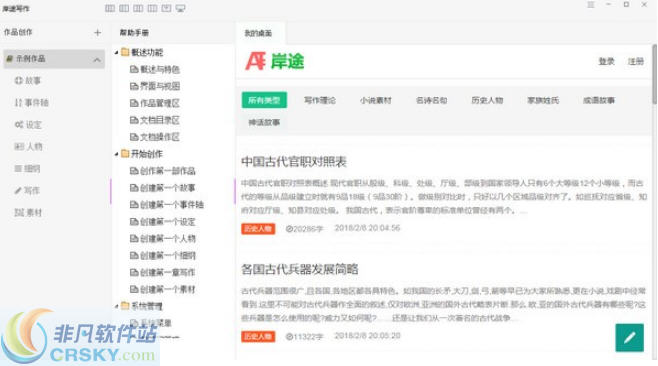Select 所有类型 filter
658x366 pixels.
click(264, 100)
